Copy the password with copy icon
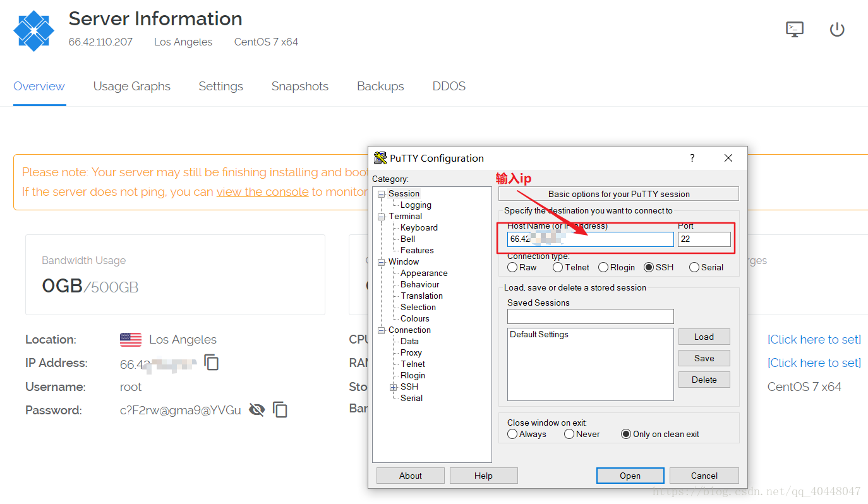 point(280,410)
